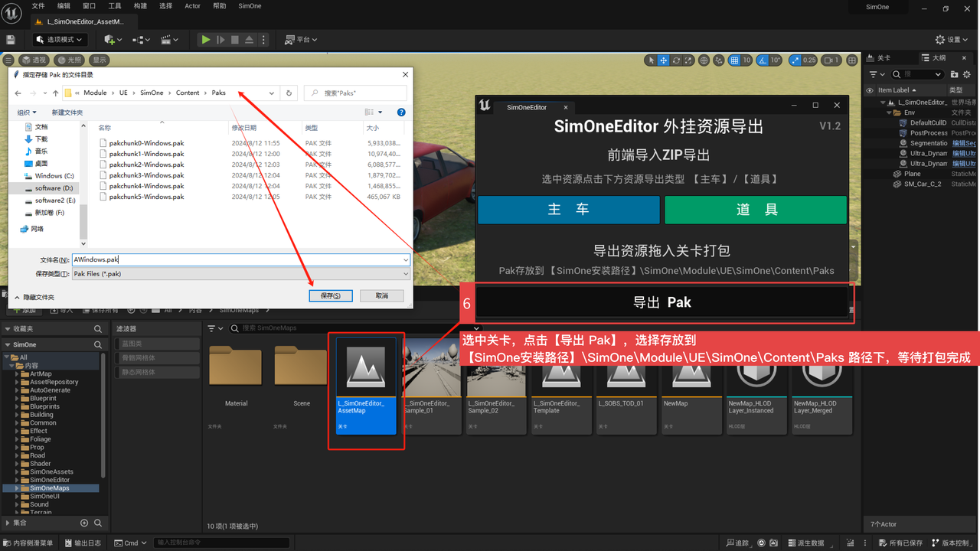Toggle grid snapping in viewport toolbar
This screenshot has width=980, height=551.
pyautogui.click(x=735, y=60)
